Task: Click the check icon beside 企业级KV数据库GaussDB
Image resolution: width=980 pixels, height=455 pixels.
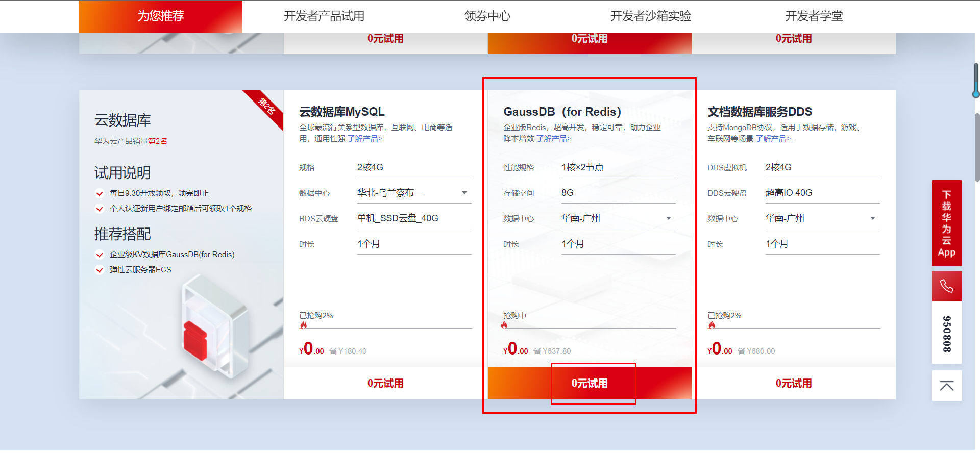Action: [100, 255]
